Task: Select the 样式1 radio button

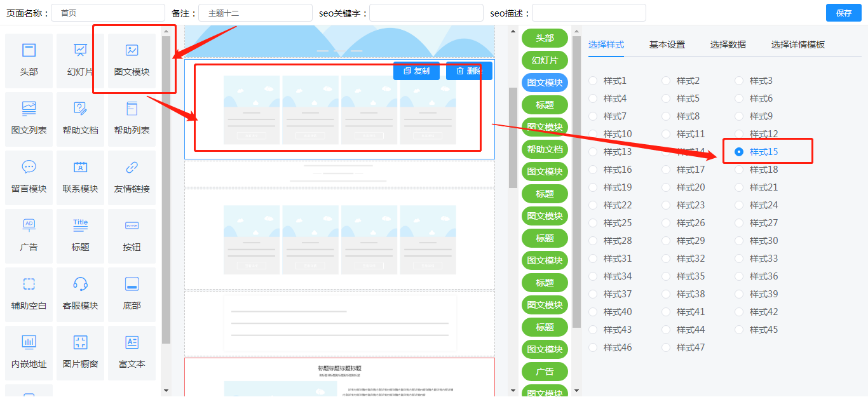Action: (593, 81)
